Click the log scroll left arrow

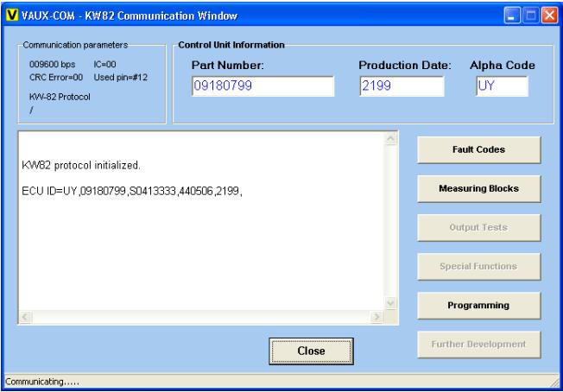(26, 317)
